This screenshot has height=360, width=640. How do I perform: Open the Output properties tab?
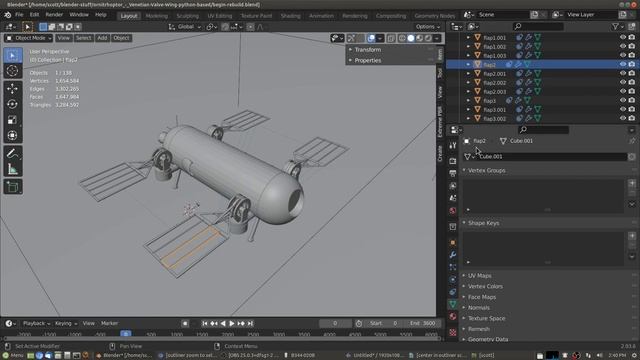pos(453,173)
